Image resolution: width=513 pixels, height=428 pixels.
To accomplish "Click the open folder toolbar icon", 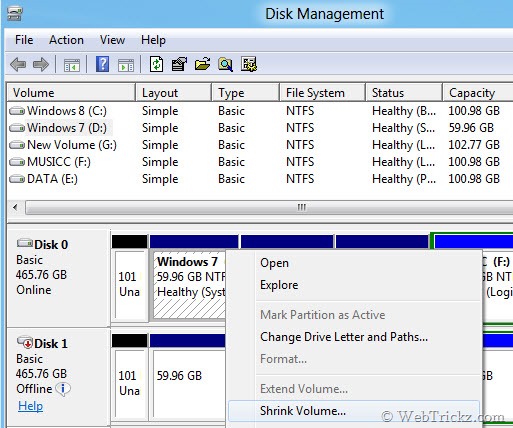I will click(202, 64).
